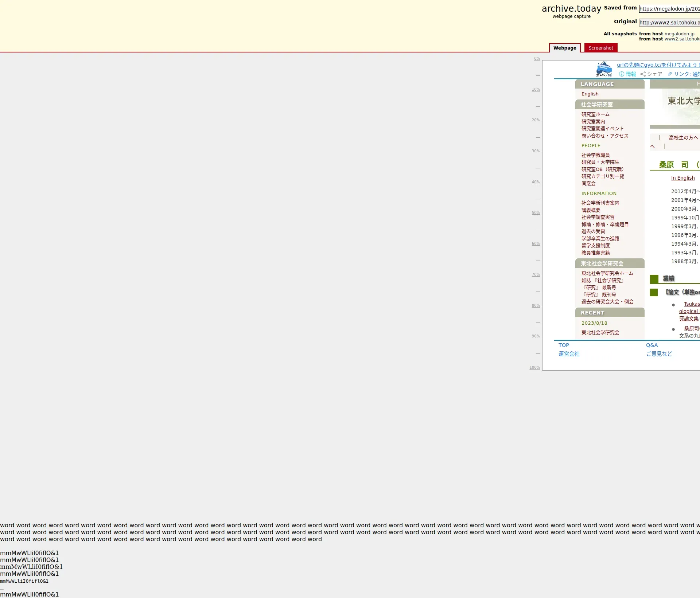
Task: Click the TOP footer link
Action: pos(563,345)
